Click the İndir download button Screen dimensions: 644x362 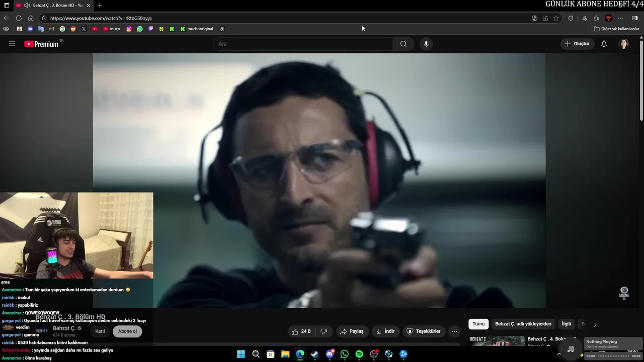pos(385,331)
